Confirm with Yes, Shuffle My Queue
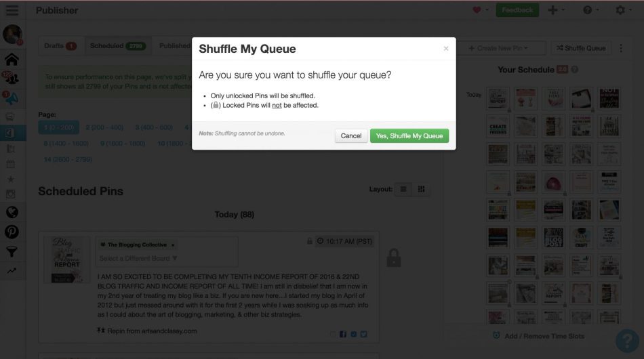Viewport: 644px width, 359px height. coord(409,135)
